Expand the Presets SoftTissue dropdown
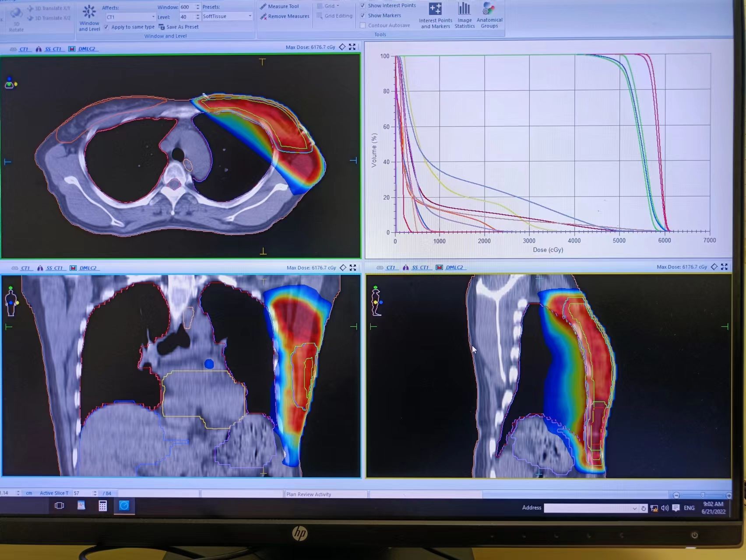Screen dimensions: 746x560 [x=250, y=16]
